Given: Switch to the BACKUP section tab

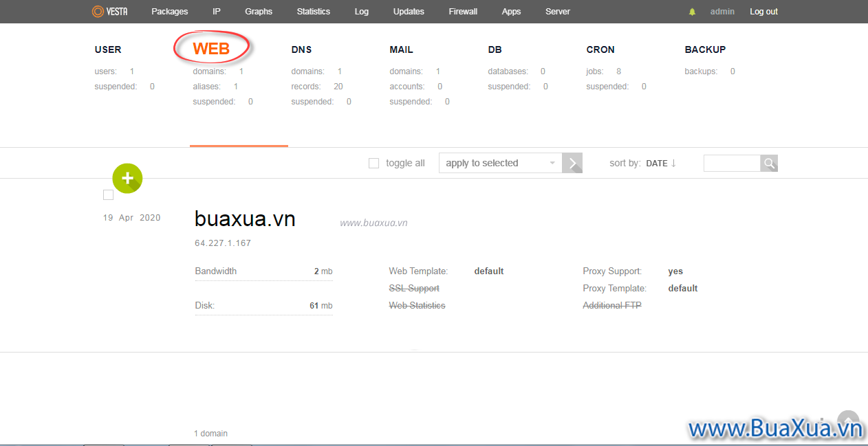Looking at the screenshot, I should pos(705,49).
